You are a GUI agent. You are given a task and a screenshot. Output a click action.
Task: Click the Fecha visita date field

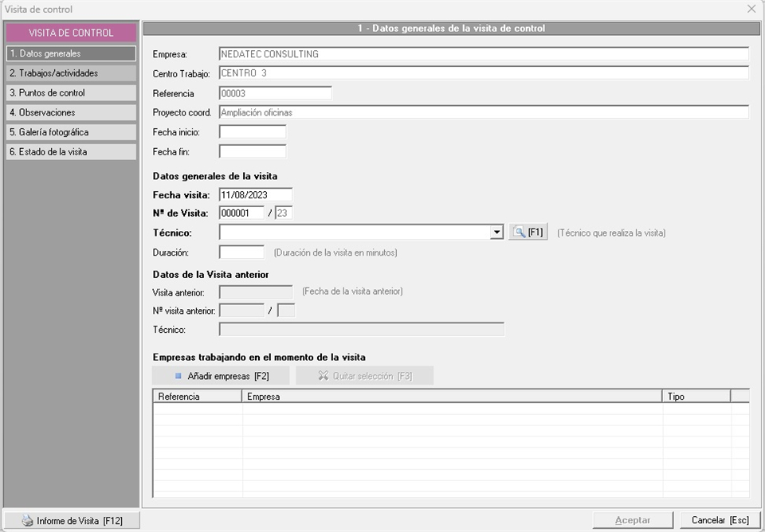tap(255, 194)
